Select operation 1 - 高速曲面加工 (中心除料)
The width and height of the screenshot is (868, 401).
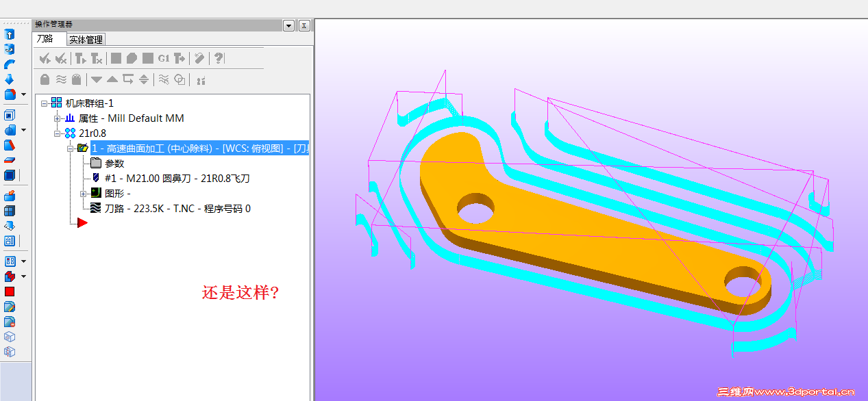199,148
